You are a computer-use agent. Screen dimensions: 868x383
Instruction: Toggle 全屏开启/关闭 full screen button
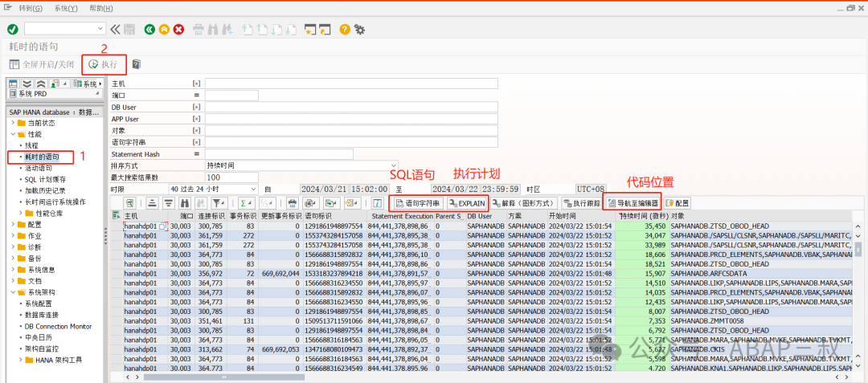click(x=42, y=65)
